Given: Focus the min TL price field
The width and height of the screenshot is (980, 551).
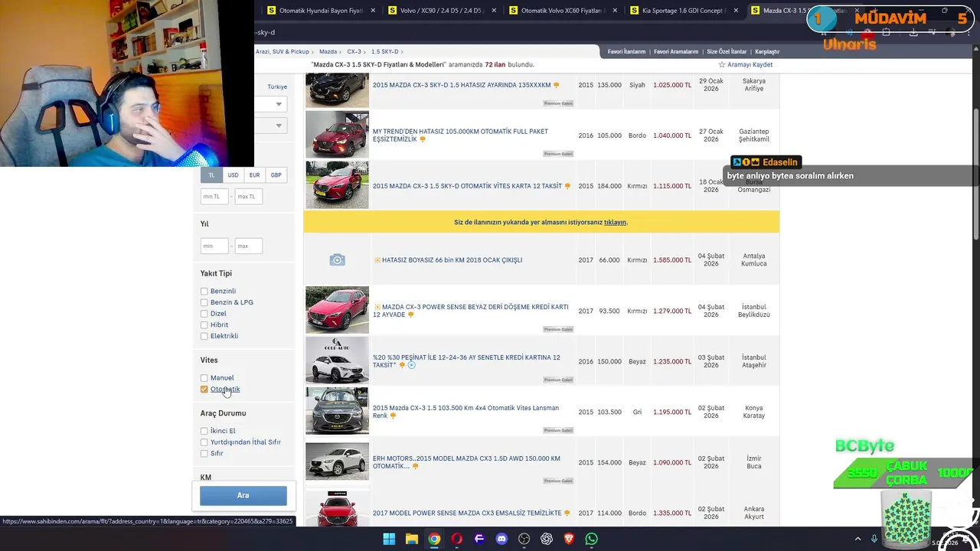Looking at the screenshot, I should pos(214,197).
